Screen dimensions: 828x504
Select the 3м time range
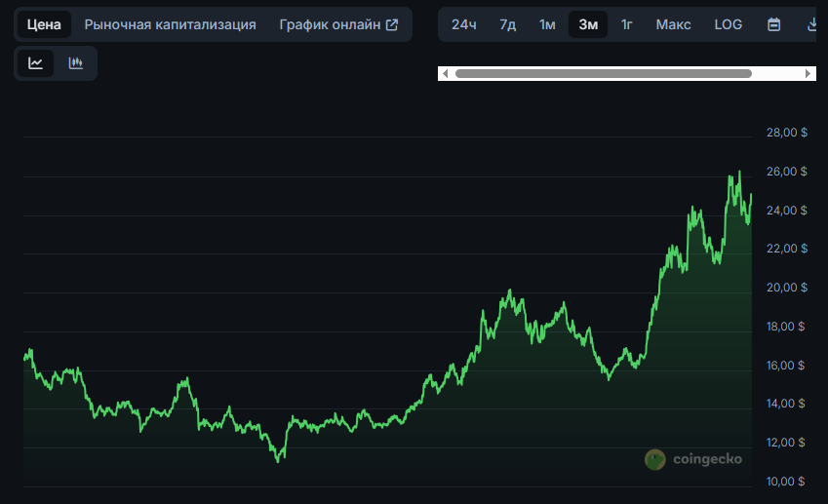[x=588, y=24]
